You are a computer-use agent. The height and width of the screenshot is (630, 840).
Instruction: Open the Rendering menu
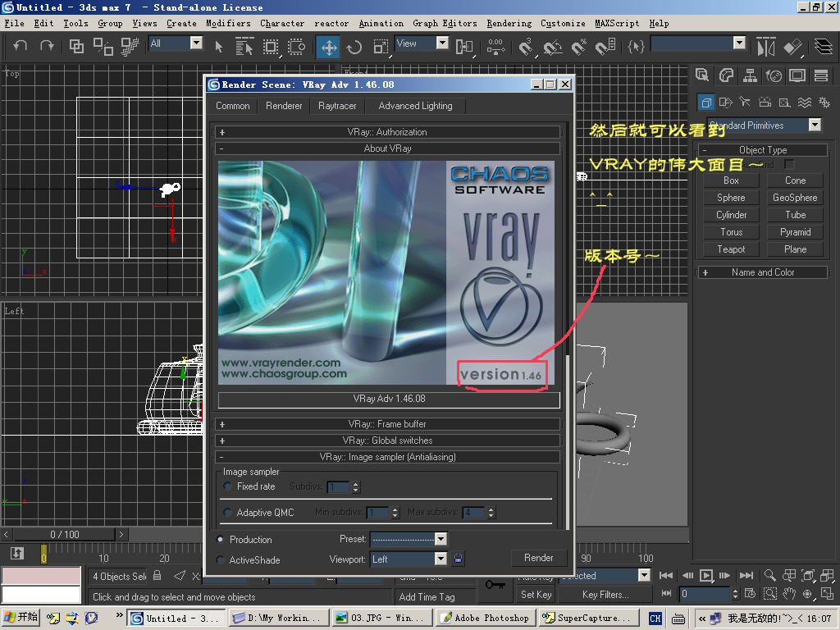[x=509, y=23]
